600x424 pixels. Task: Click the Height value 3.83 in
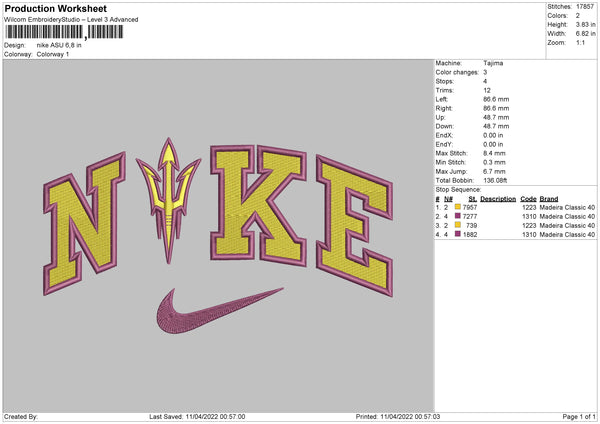click(x=585, y=24)
